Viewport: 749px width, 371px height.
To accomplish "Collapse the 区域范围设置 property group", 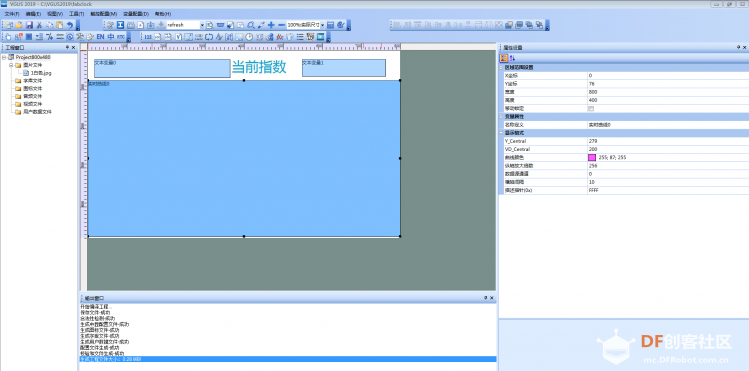I will point(502,67).
